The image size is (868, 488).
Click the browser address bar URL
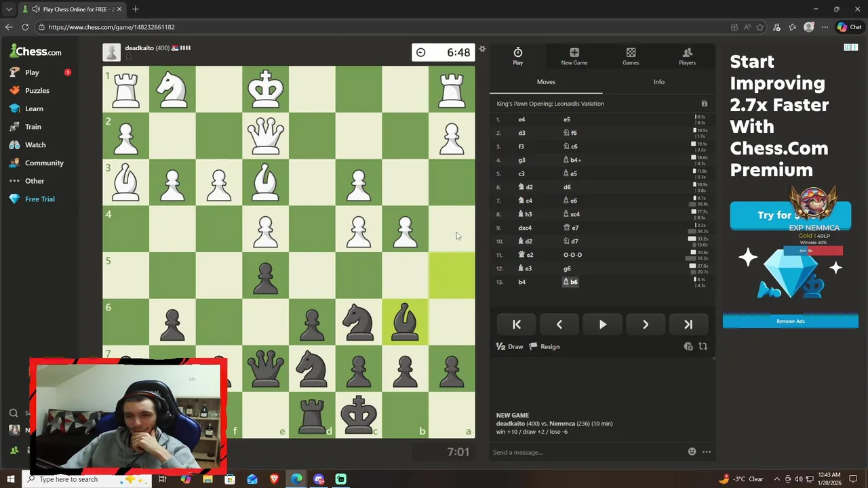point(112,27)
